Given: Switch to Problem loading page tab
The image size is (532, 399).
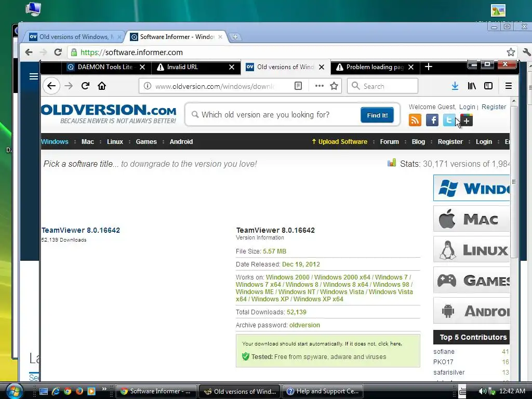Looking at the screenshot, I should 375,67.
